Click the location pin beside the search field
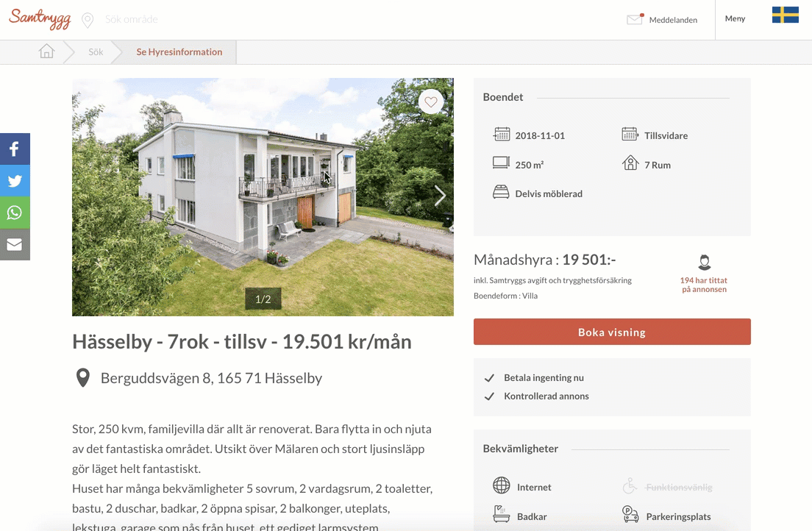 (x=88, y=20)
